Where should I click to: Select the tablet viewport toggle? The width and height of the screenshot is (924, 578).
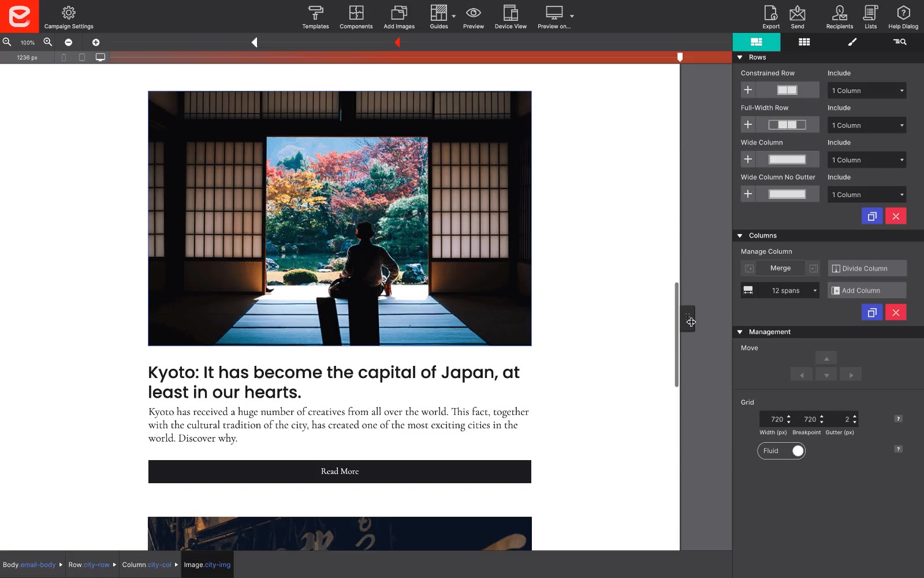point(81,57)
